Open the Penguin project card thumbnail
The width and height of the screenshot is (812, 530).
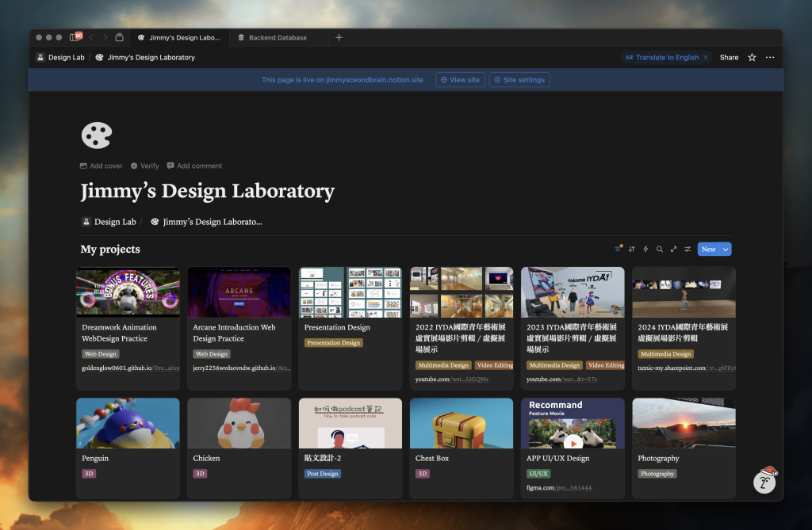[x=128, y=423]
